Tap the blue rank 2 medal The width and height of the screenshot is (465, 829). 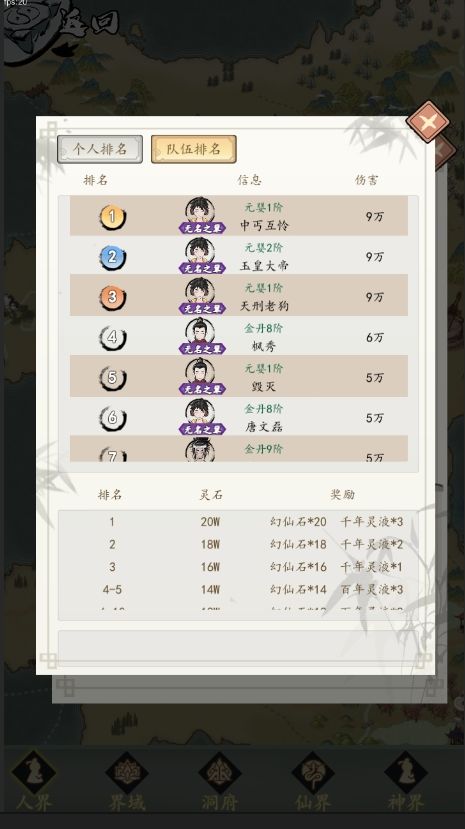tap(112, 257)
